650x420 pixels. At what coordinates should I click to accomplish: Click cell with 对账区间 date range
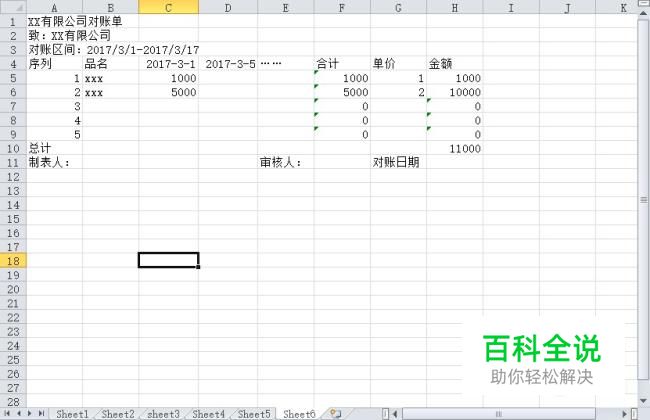click(114, 50)
